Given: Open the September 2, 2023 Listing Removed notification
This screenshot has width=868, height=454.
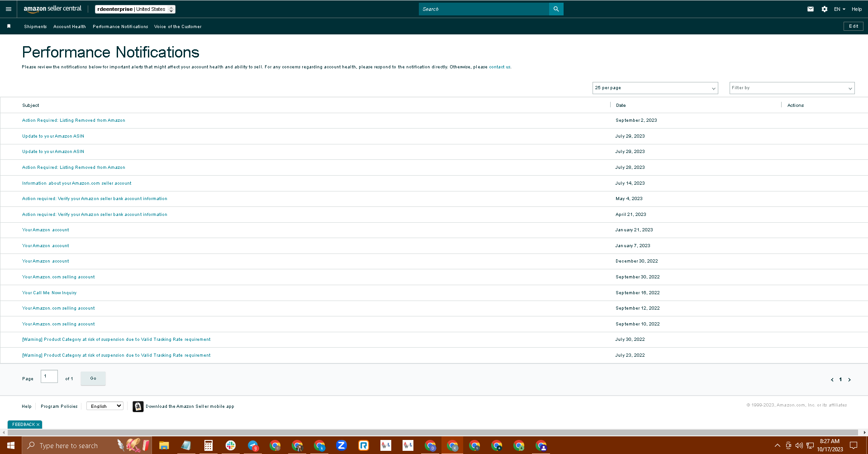Looking at the screenshot, I should pyautogui.click(x=74, y=120).
